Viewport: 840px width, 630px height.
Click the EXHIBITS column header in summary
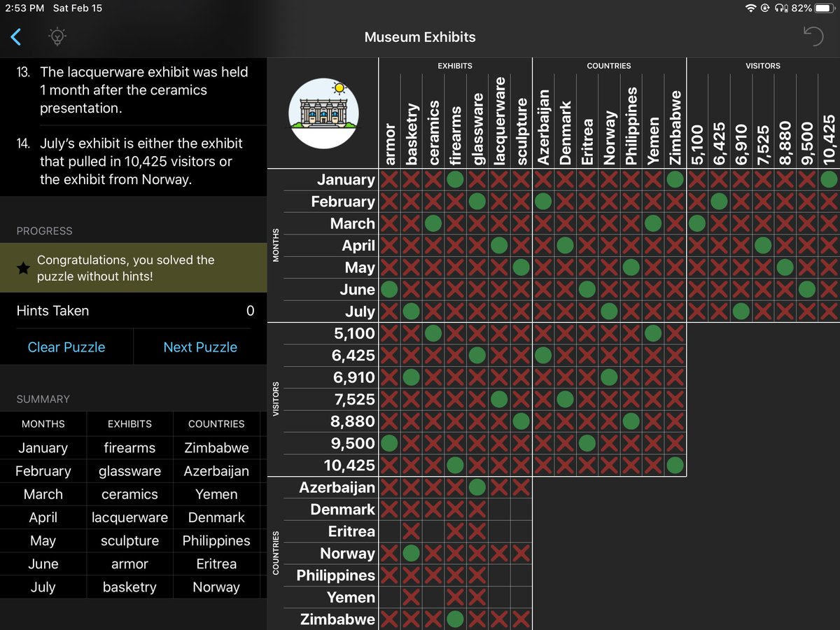tap(129, 423)
